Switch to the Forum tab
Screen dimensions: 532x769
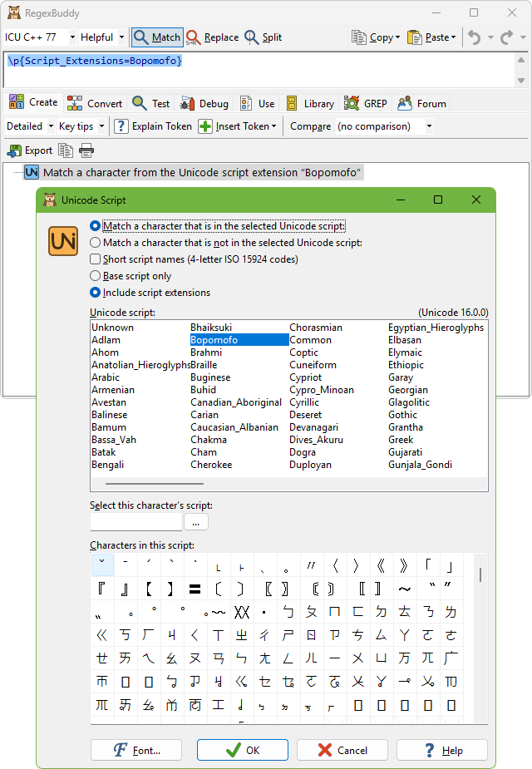(422, 103)
